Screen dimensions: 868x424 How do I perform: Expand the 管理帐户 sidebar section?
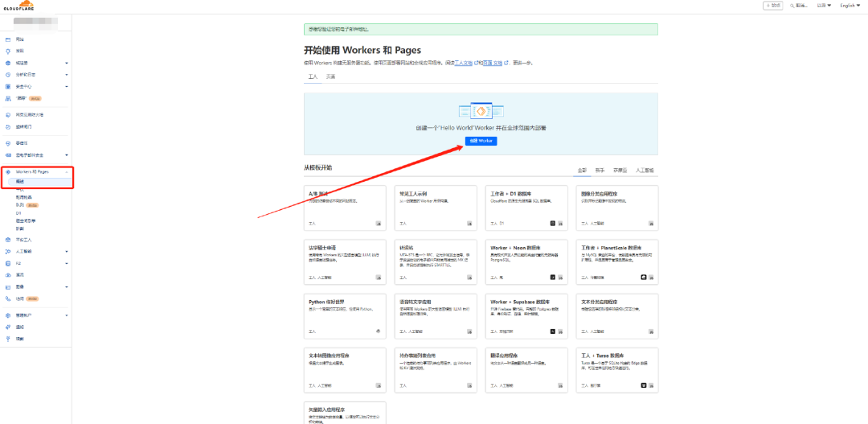[x=67, y=315]
